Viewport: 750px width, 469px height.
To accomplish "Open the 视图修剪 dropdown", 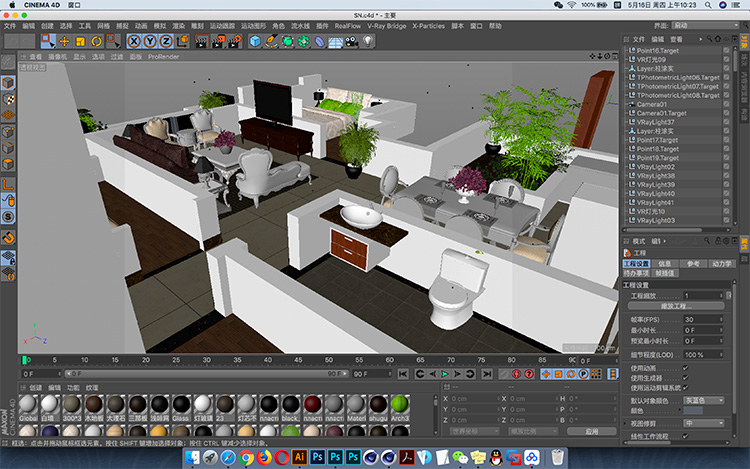I will (x=704, y=423).
